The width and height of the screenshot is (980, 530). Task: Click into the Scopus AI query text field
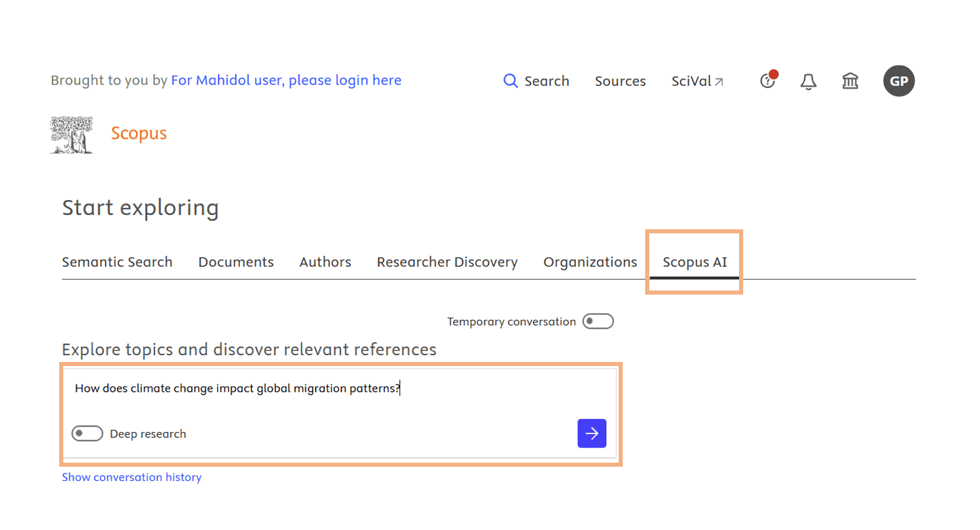340,388
